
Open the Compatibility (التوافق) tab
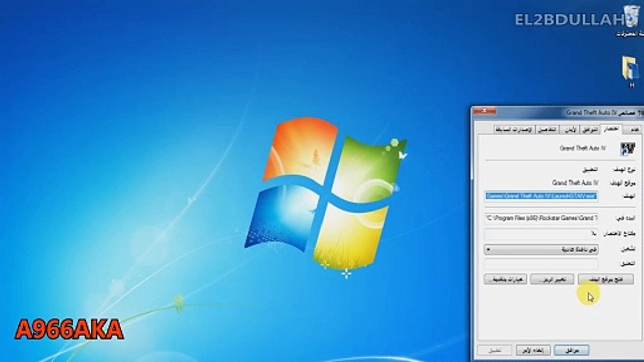[x=590, y=130]
